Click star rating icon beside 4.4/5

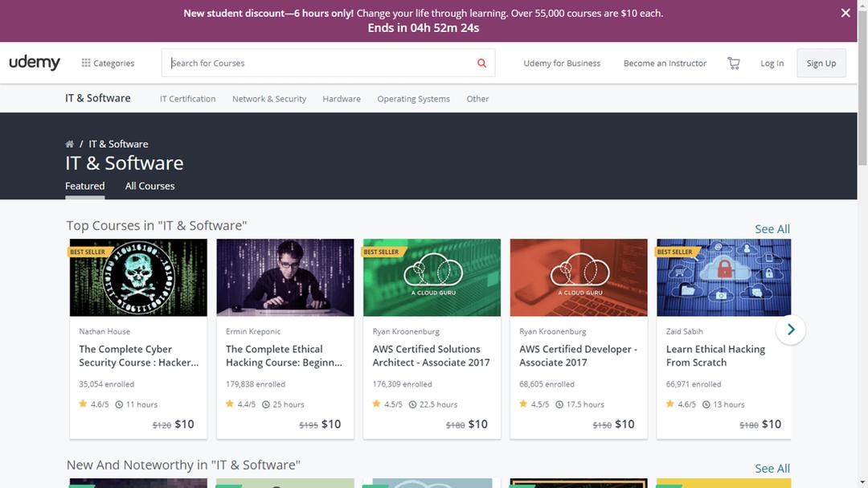click(230, 404)
